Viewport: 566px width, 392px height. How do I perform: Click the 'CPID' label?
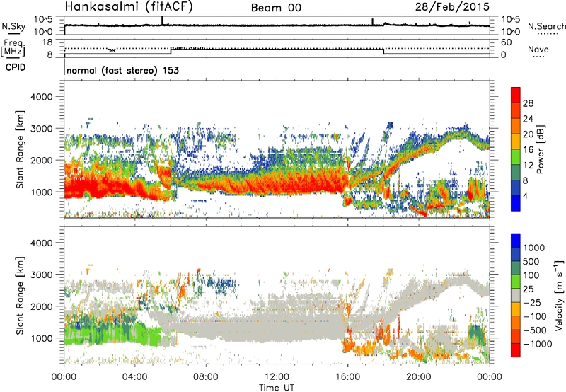pyautogui.click(x=16, y=67)
